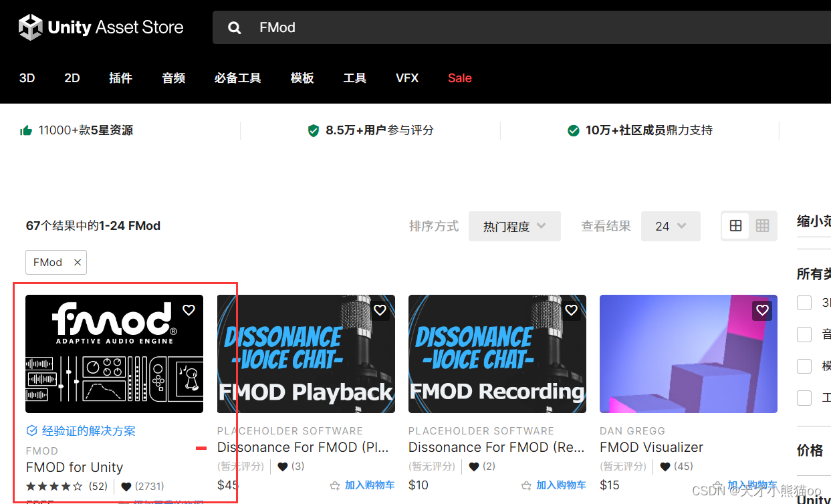The width and height of the screenshot is (831, 504).
Task: Enable the 3D category filter checkbox
Action: [804, 302]
